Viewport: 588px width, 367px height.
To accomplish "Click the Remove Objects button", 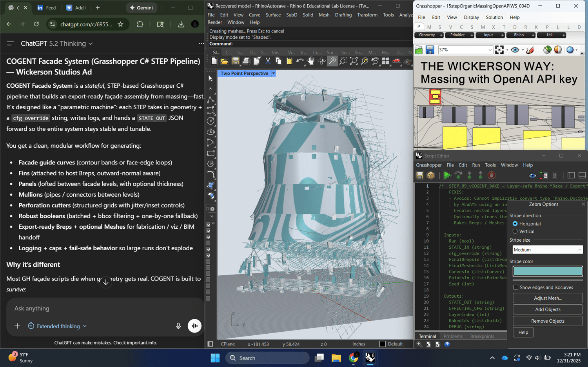I will 548,321.
